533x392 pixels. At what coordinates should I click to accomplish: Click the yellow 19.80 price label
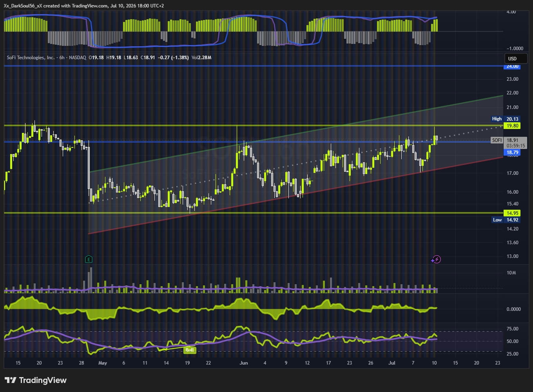coord(513,126)
